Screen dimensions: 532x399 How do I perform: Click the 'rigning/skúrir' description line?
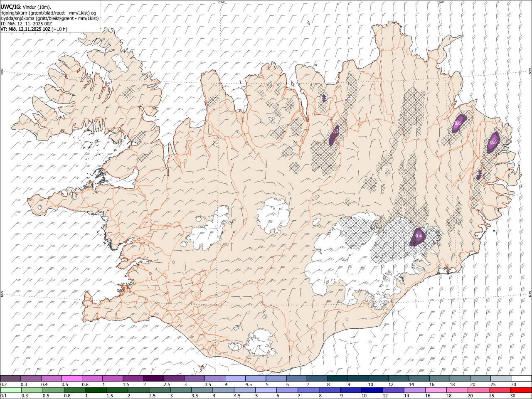click(x=49, y=13)
